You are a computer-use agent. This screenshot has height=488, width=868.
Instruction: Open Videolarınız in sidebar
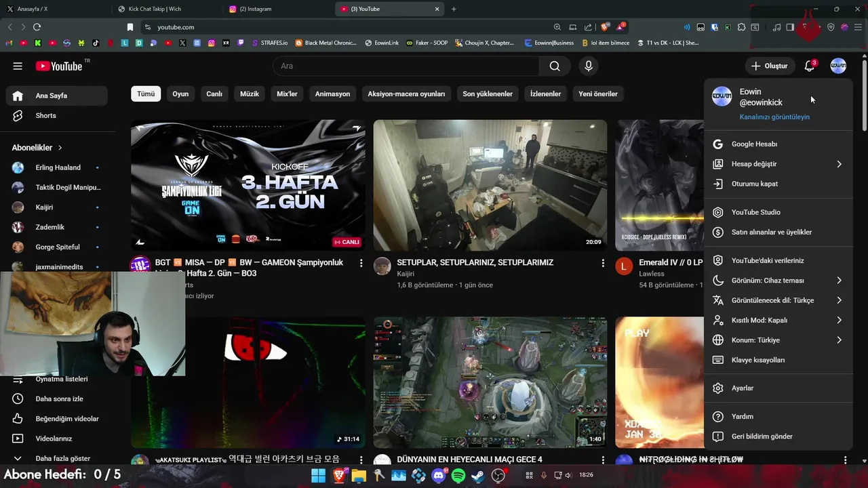[56, 439]
